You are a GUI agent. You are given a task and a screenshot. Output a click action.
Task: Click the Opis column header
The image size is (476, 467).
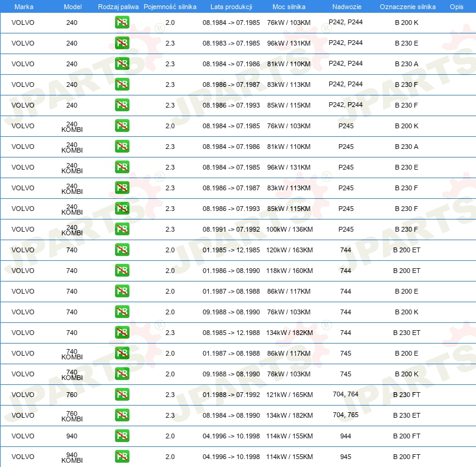click(x=456, y=6)
